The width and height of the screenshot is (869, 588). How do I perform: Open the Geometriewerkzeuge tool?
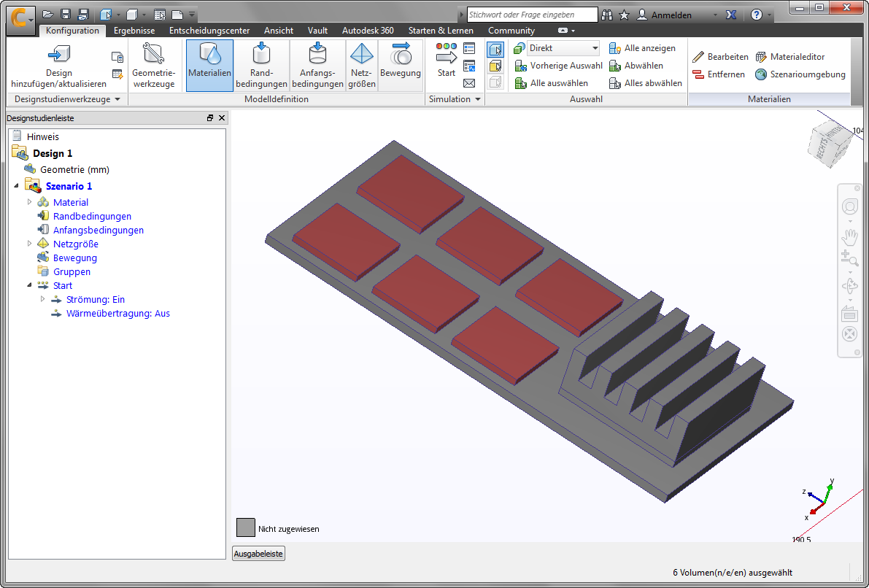(x=153, y=66)
